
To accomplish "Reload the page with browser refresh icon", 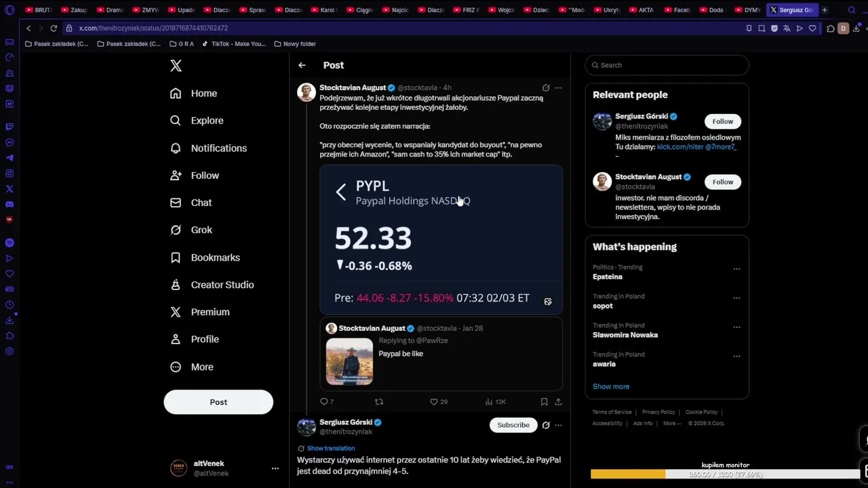I will pos(54,28).
